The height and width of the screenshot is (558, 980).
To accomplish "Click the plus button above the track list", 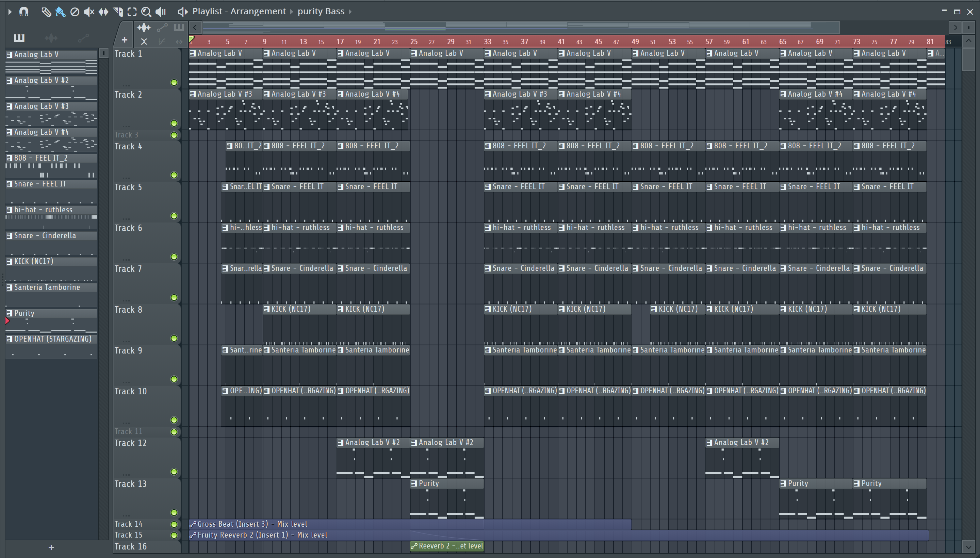I will click(x=124, y=39).
